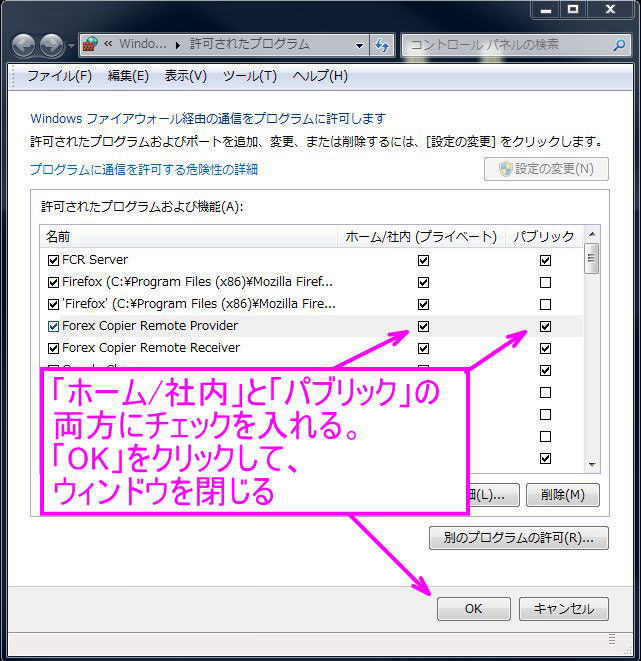Open the プログラムに通信を許可する危険性の詳細 link
The image size is (641, 661).
point(144,169)
